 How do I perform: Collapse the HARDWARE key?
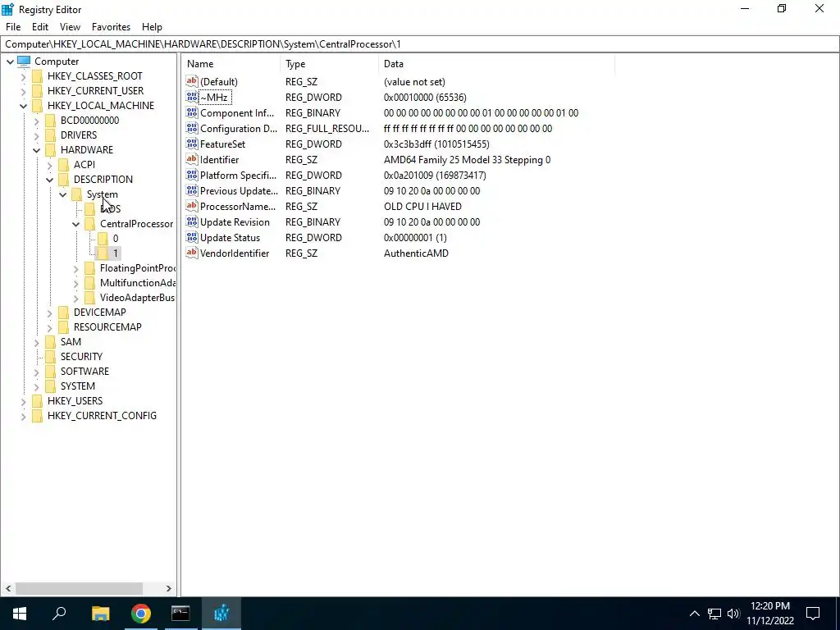36,150
